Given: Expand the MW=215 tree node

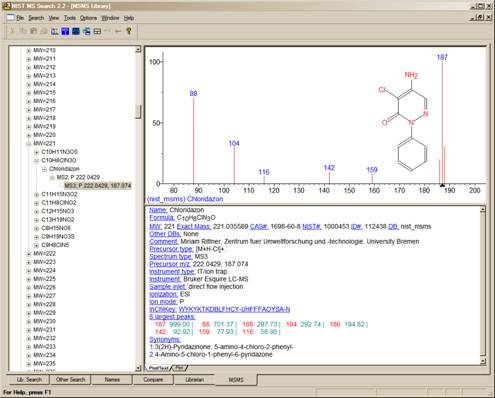Looking at the screenshot, I should pos(28,93).
